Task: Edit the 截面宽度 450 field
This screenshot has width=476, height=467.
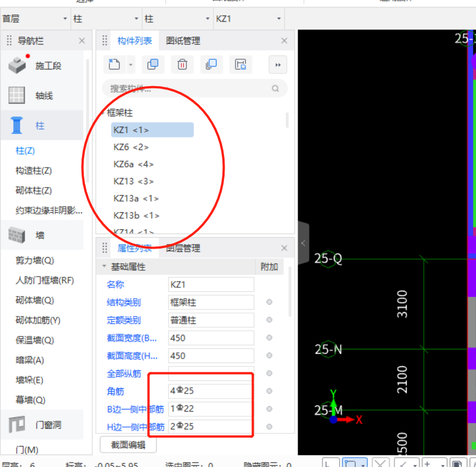Action: point(211,338)
